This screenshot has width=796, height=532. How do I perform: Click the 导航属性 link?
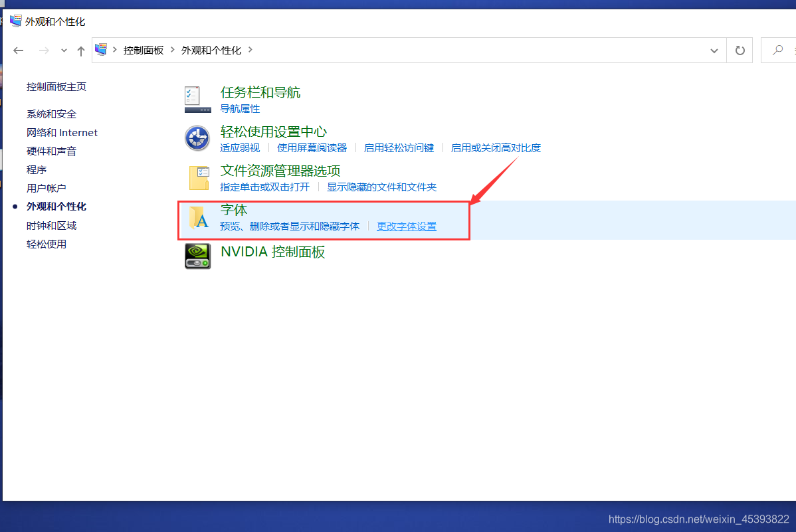(x=240, y=109)
